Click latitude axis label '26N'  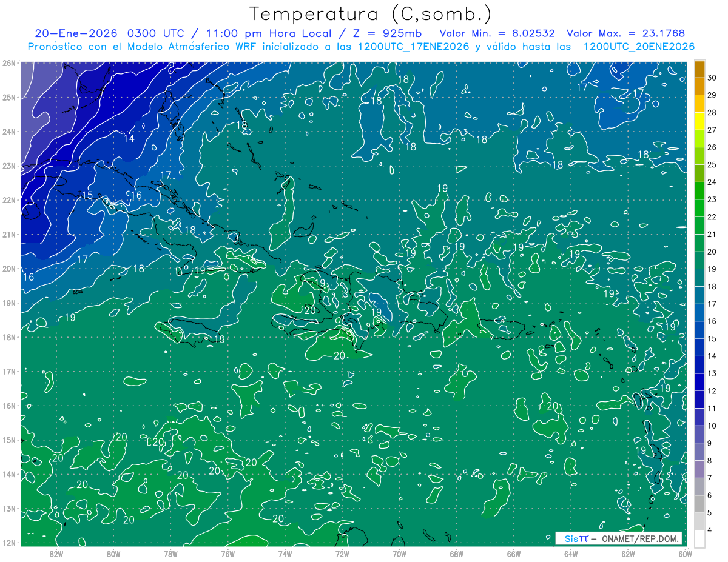(x=8, y=63)
